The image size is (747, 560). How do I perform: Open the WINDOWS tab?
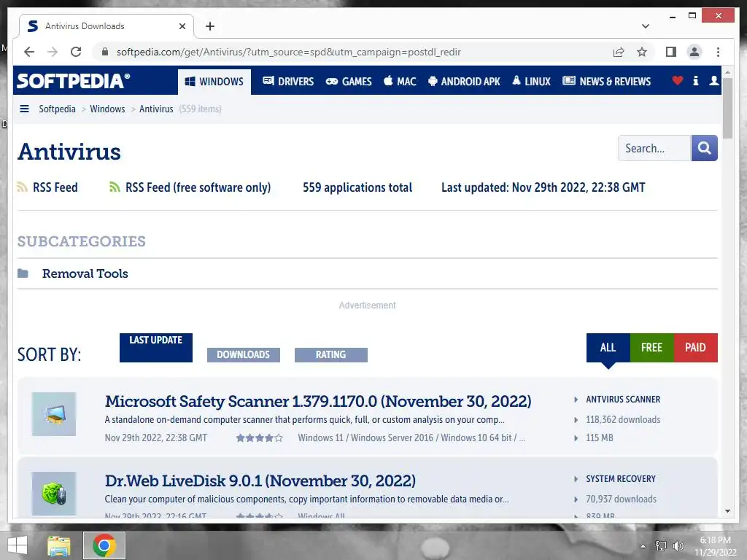click(214, 82)
